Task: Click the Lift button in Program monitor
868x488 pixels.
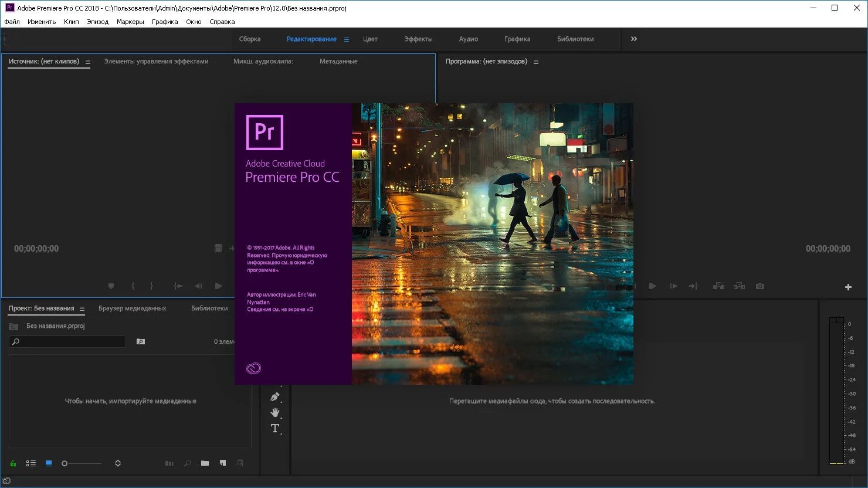Action: 718,286
